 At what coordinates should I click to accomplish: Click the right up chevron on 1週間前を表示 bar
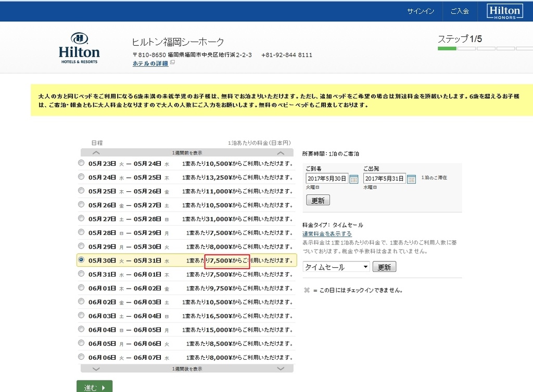coord(281,153)
